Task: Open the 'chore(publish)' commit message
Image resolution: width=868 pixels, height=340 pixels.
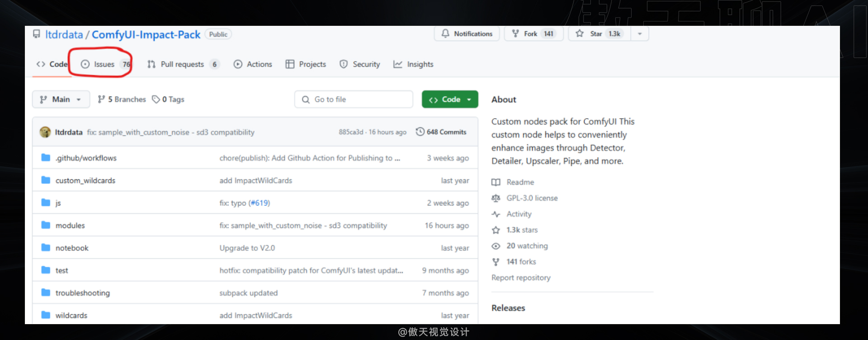Action: click(x=310, y=158)
